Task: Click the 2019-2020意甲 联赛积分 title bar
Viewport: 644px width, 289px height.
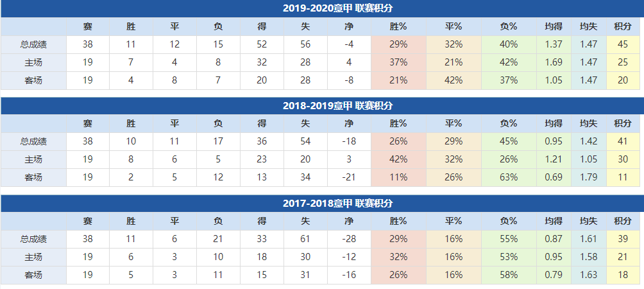Action: [322, 8]
